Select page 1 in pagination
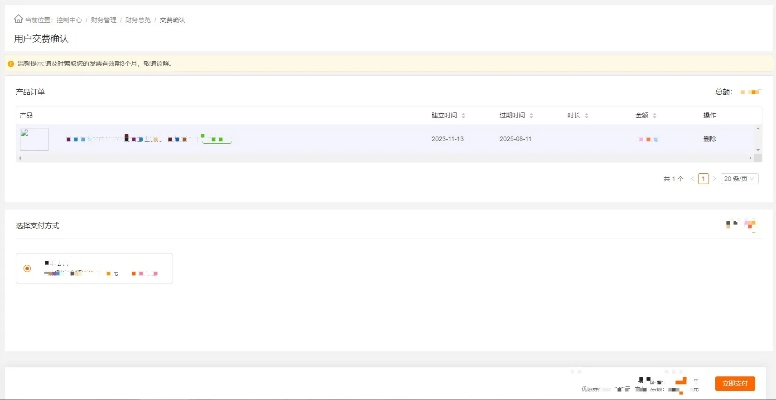776x400 pixels. click(703, 178)
